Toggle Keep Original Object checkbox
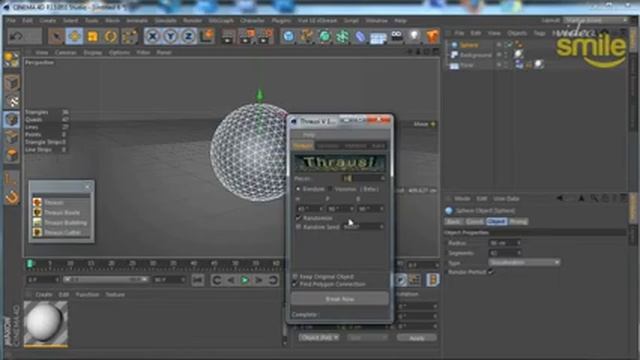 click(x=295, y=276)
